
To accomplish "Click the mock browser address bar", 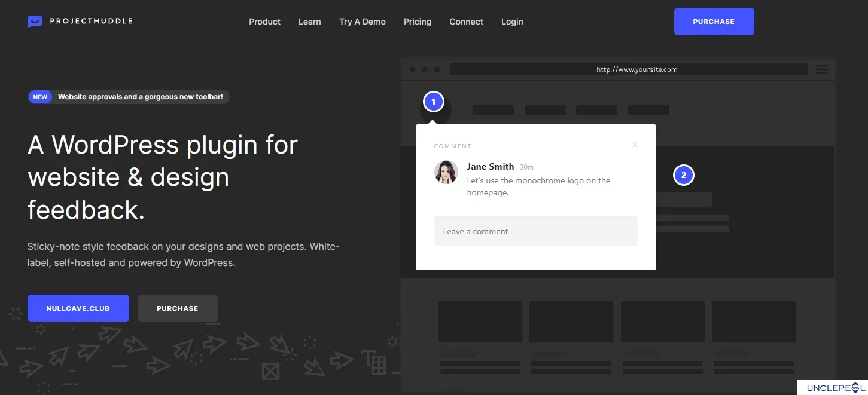I will [629, 69].
